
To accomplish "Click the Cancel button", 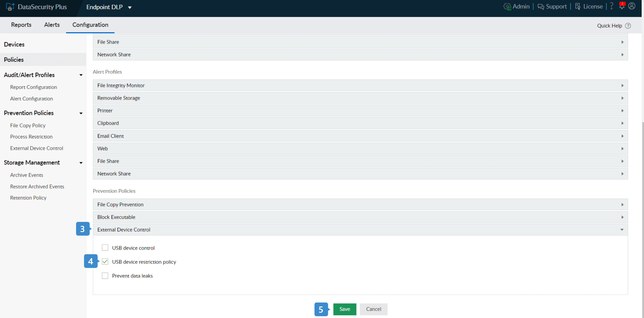I will click(374, 309).
